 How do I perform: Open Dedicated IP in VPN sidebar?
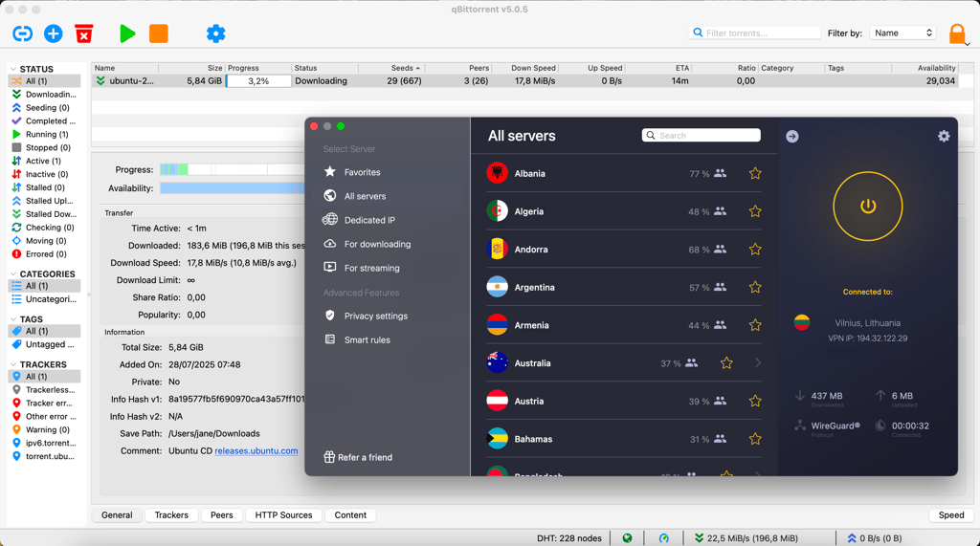(369, 220)
